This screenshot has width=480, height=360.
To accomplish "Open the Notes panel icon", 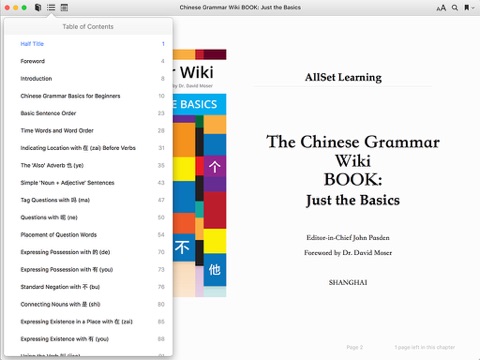I will pyautogui.click(x=64, y=7).
